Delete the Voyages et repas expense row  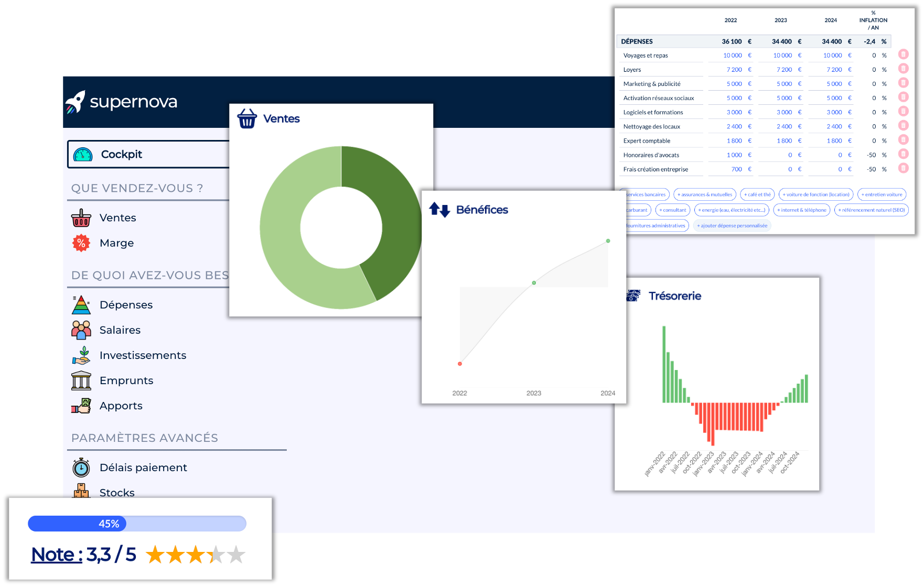click(x=903, y=55)
